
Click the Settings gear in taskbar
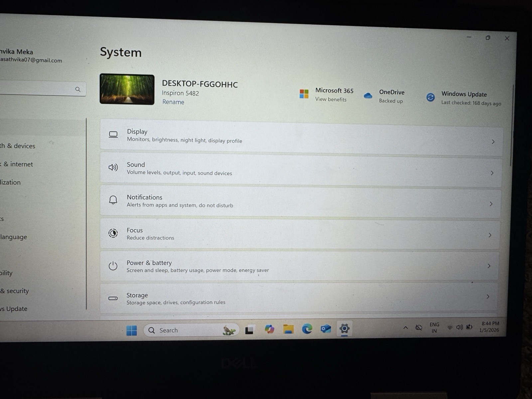coord(344,329)
